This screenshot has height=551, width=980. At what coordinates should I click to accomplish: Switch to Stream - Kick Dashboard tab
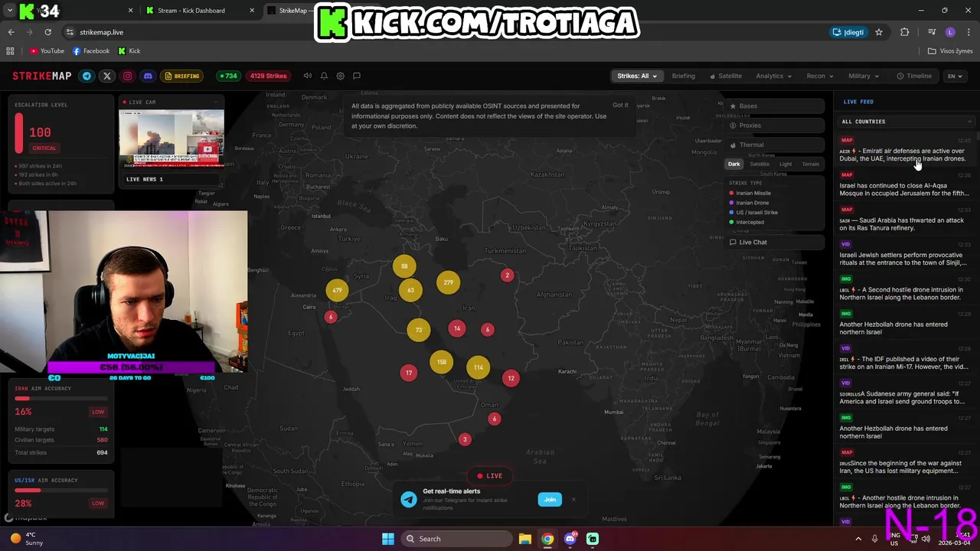(199, 11)
